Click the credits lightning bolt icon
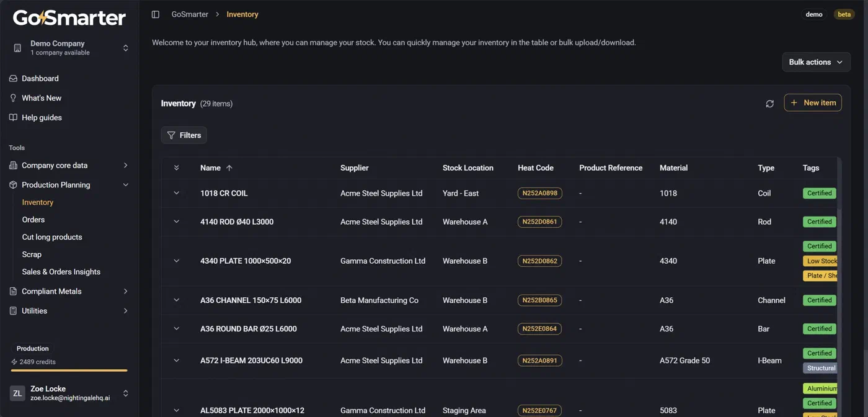Viewport: 868px width, 417px height. point(14,362)
